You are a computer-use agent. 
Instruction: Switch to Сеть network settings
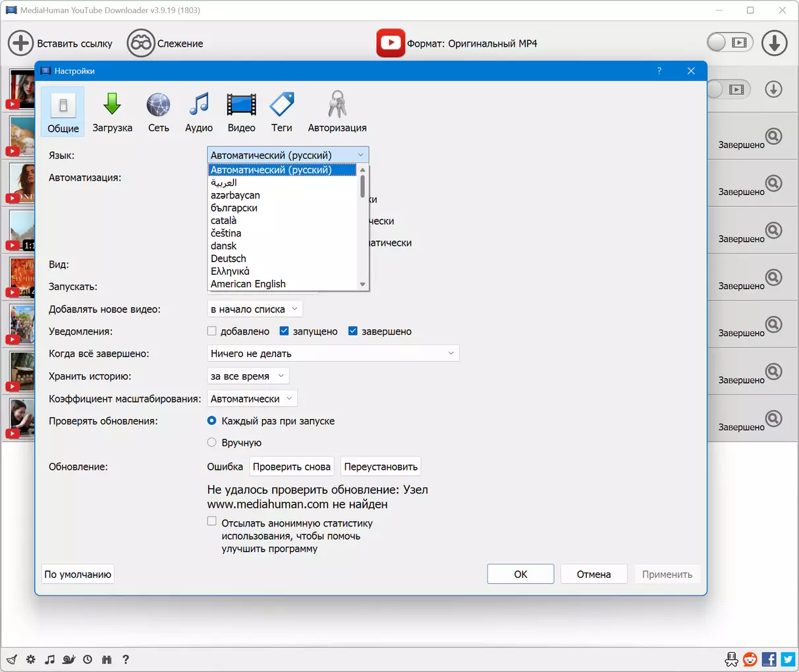(158, 112)
